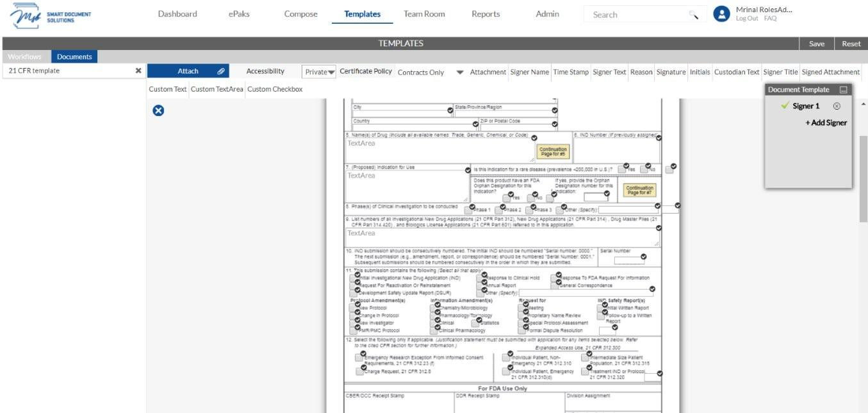The width and height of the screenshot is (868, 413).
Task: Click the Smart Document Solutions logo
Action: [x=51, y=17]
